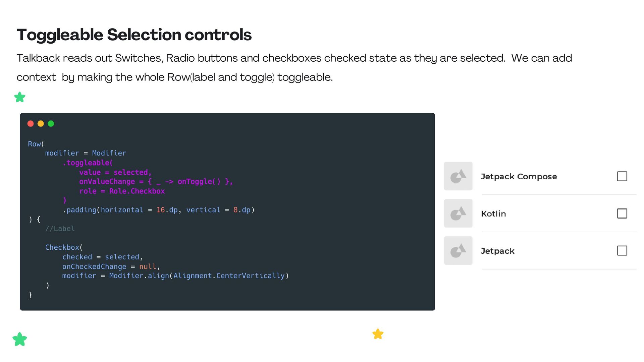Click "role = Role.Checkbox" in the code
The width and height of the screenshot is (644, 362).
click(122, 191)
